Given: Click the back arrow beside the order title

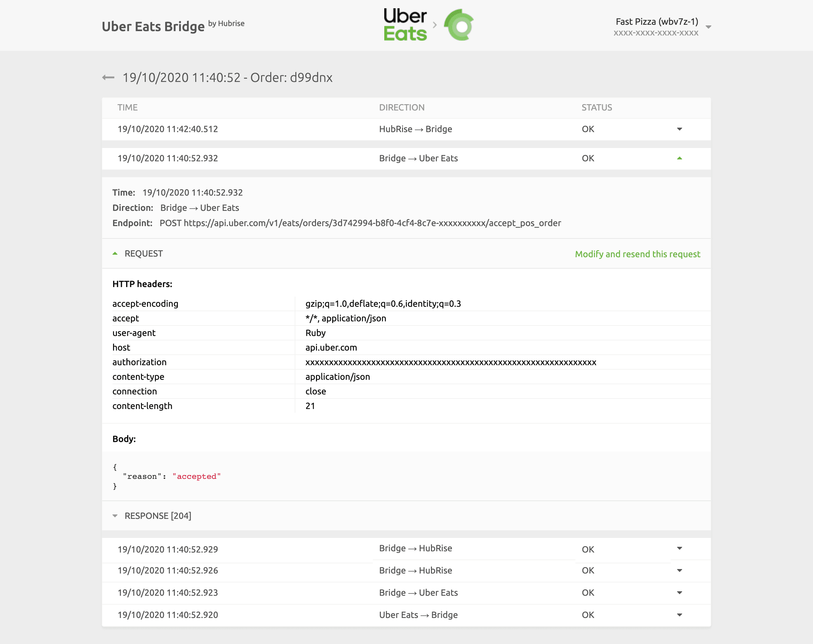Looking at the screenshot, I should click(x=108, y=78).
